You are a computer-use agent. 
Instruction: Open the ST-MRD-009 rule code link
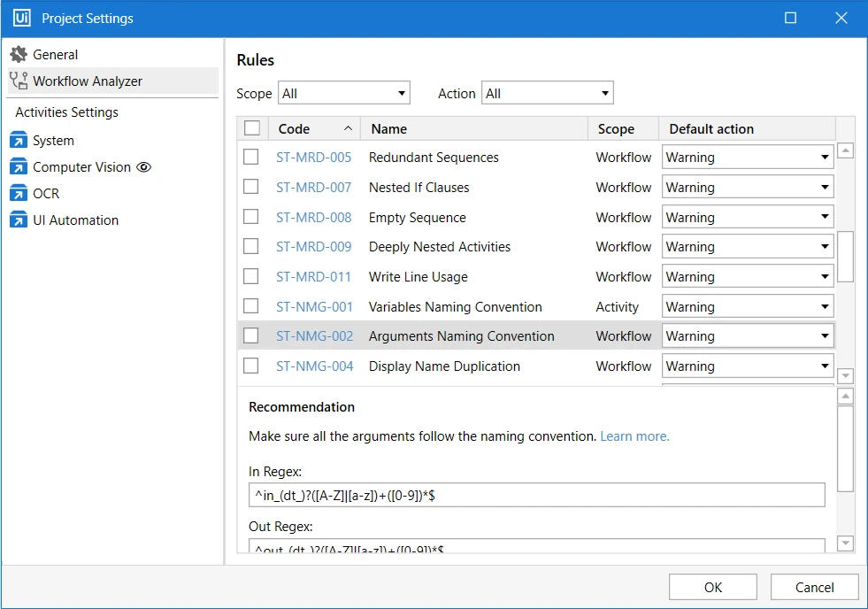314,246
